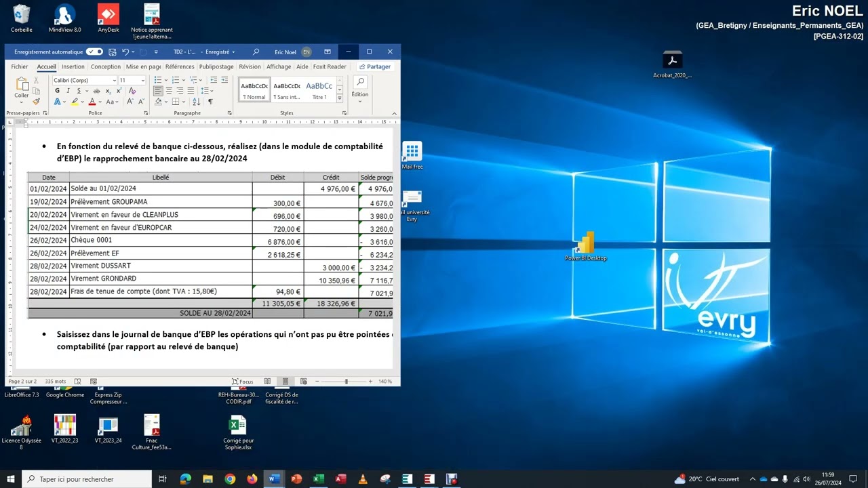Open the Customize Quick Access Toolbar dropdown
This screenshot has width=868, height=488.
point(156,52)
